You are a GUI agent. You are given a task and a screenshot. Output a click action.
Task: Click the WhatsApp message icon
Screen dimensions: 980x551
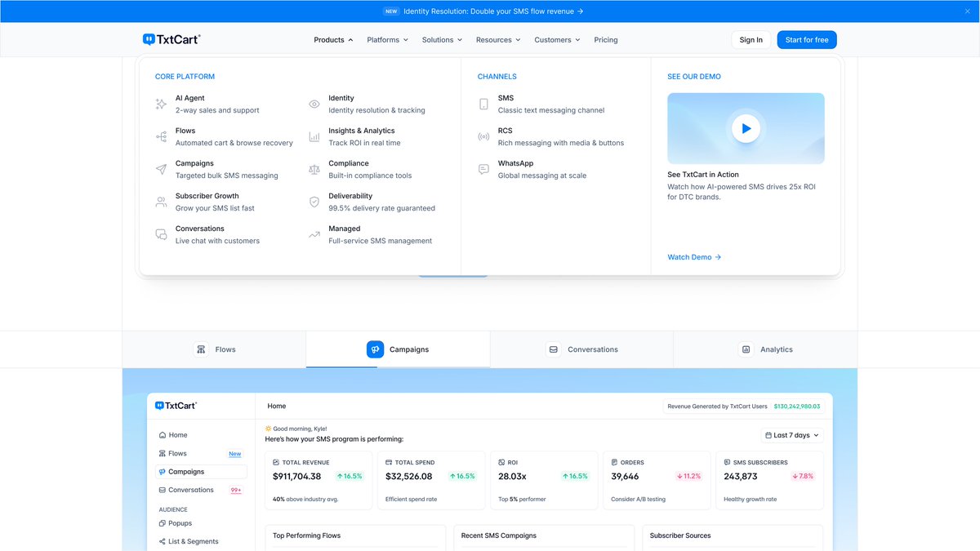tap(483, 170)
